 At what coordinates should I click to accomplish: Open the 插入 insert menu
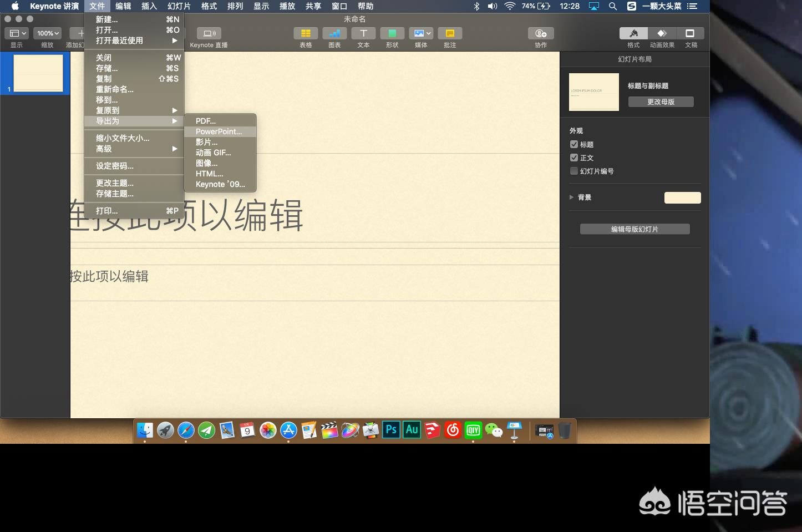149,6
